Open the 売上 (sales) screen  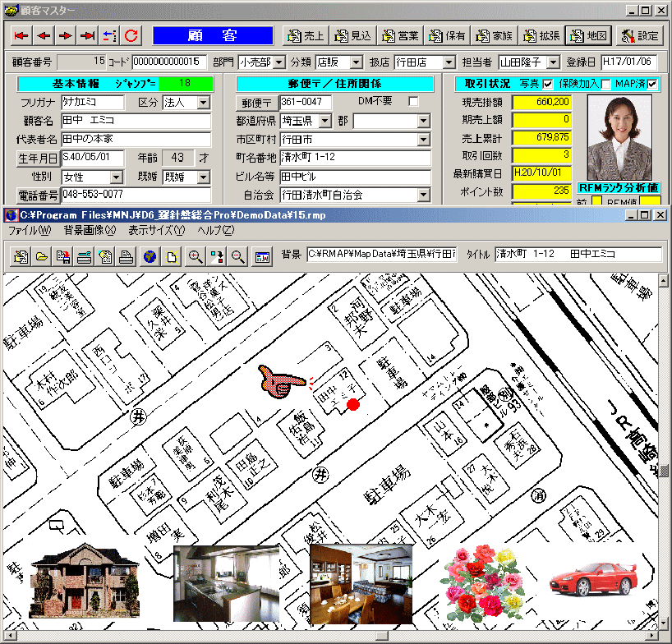306,35
